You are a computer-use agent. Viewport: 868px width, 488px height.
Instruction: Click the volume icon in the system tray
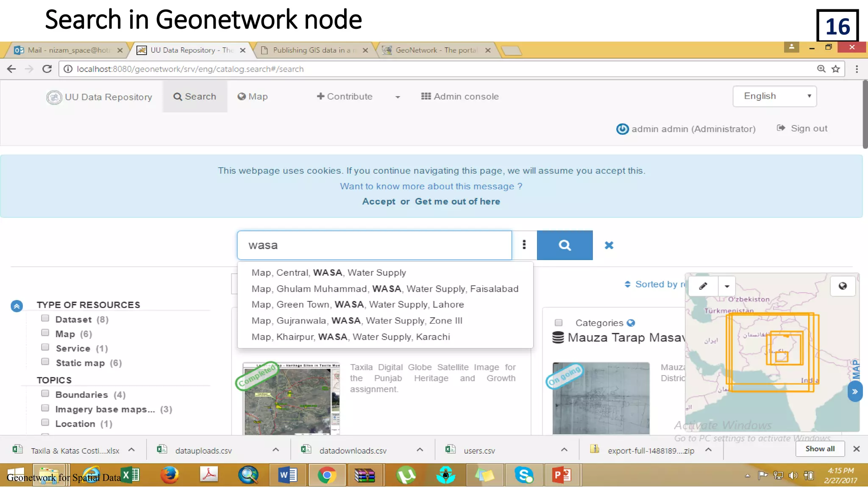click(793, 475)
